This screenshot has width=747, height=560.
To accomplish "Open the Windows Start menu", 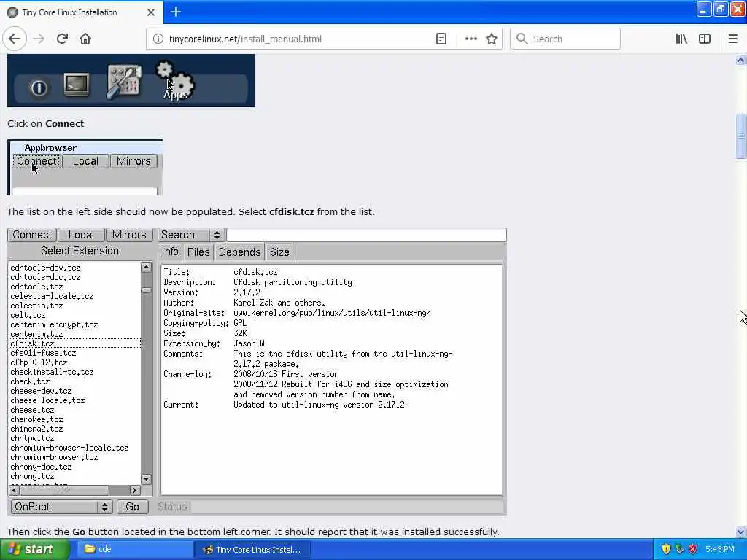I will (34, 550).
